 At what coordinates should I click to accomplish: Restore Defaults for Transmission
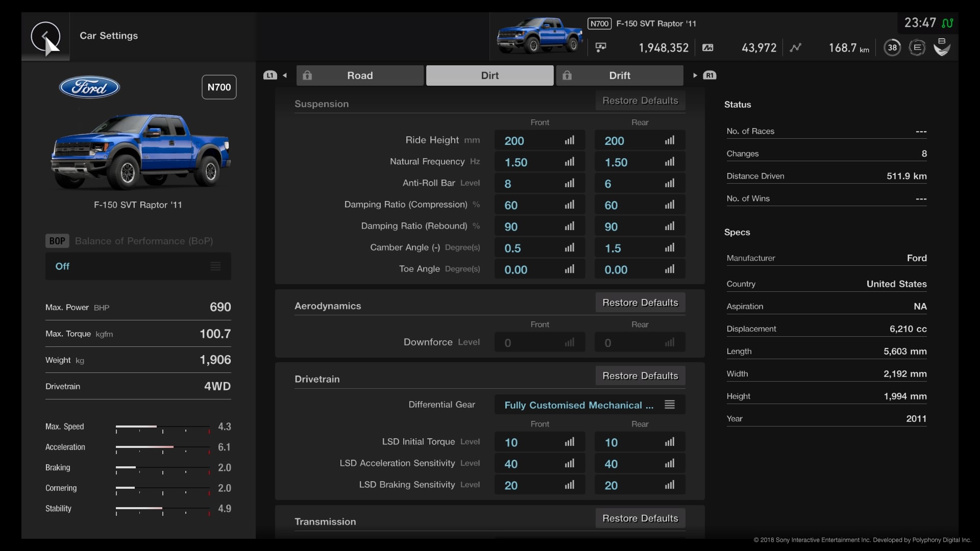pyautogui.click(x=640, y=518)
